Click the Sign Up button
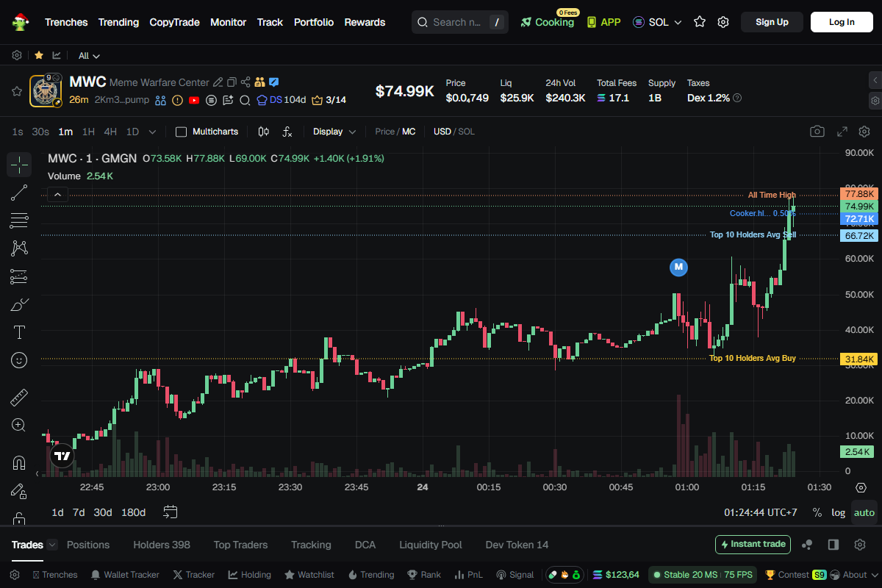Image resolution: width=882 pixels, height=588 pixels. [x=772, y=22]
